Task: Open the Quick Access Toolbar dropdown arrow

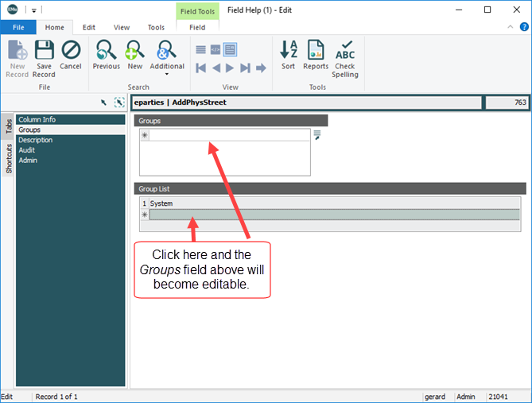Action: point(34,10)
